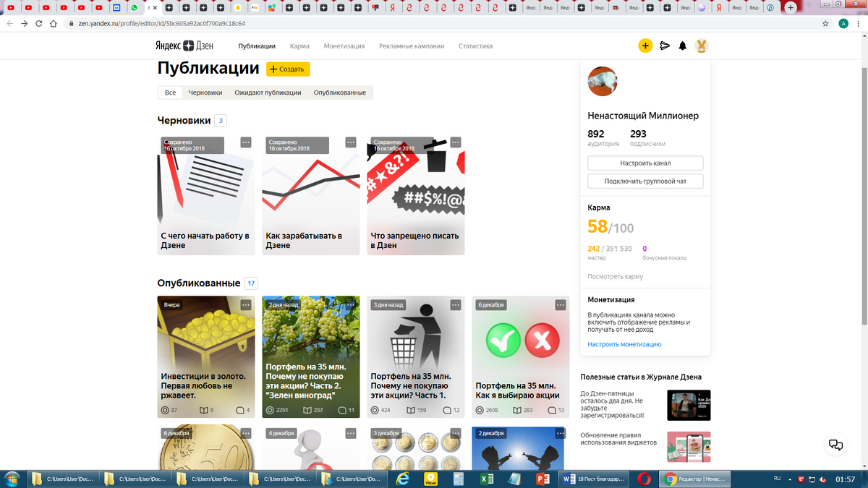Open options menu of "Почему не покупаю эти акции? Часть 1" post
Viewport: 868px width, 488px height.
456,305
